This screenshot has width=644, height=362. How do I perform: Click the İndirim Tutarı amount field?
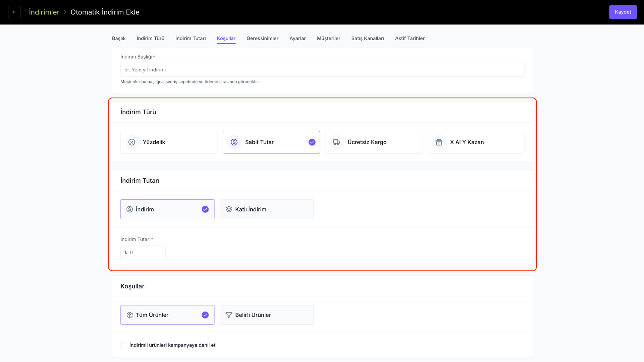(143, 252)
